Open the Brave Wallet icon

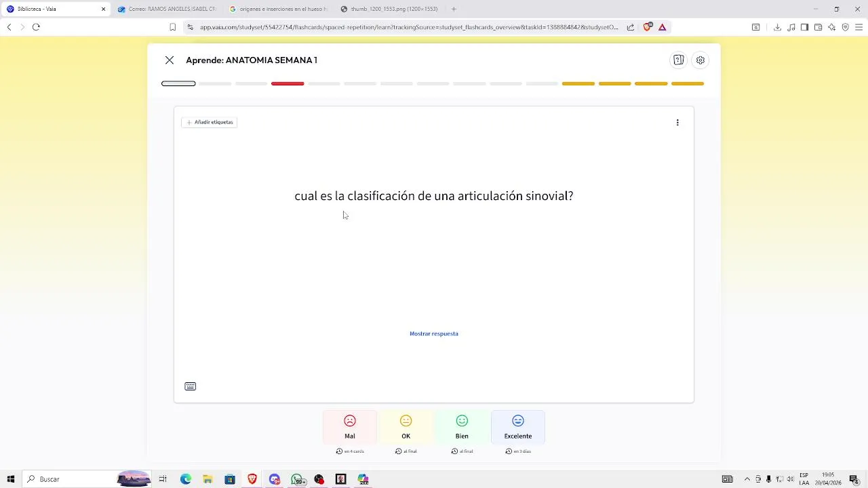coord(818,27)
